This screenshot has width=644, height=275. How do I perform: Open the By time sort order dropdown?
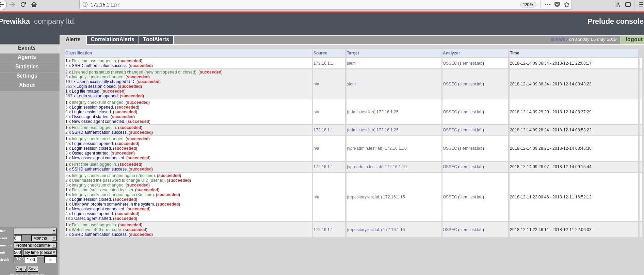tap(40, 253)
